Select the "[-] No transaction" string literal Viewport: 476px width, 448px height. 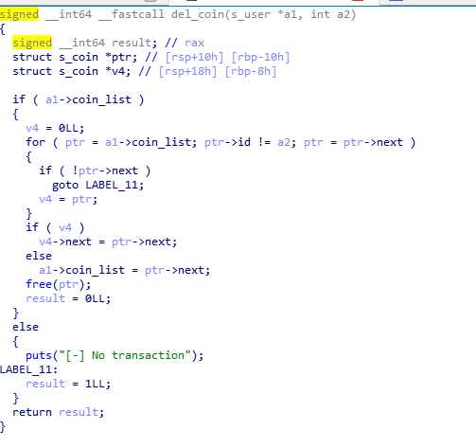pyautogui.click(x=125, y=355)
